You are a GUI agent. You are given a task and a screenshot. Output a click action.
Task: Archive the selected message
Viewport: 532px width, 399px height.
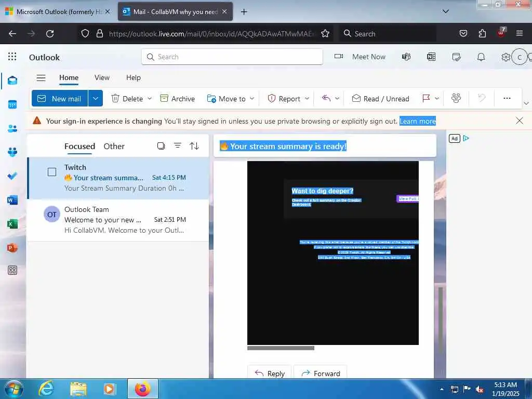[177, 98]
